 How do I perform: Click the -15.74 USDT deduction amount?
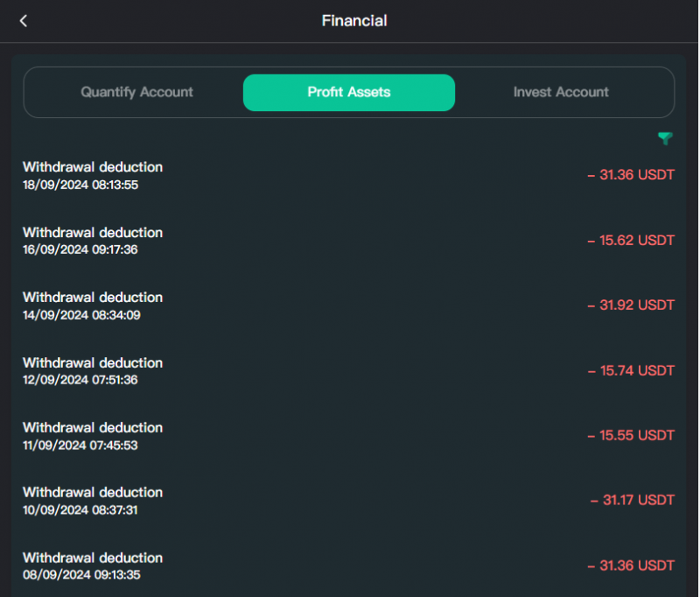(x=631, y=370)
